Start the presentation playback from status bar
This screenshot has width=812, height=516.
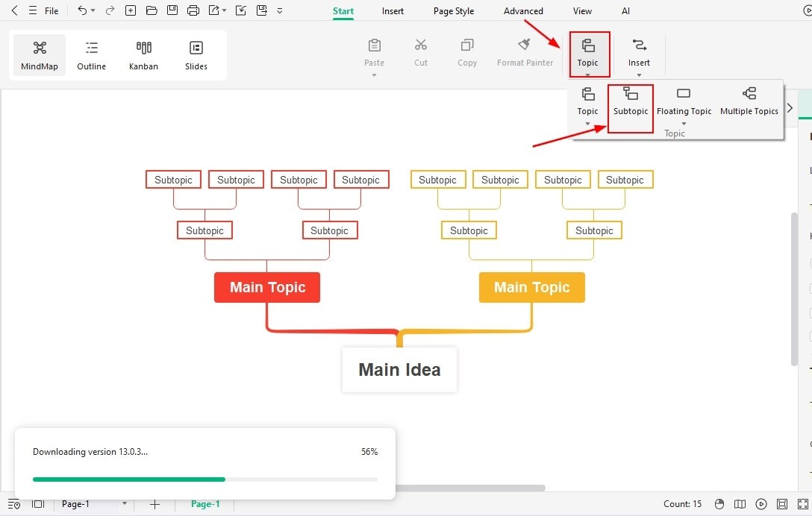coord(762,504)
